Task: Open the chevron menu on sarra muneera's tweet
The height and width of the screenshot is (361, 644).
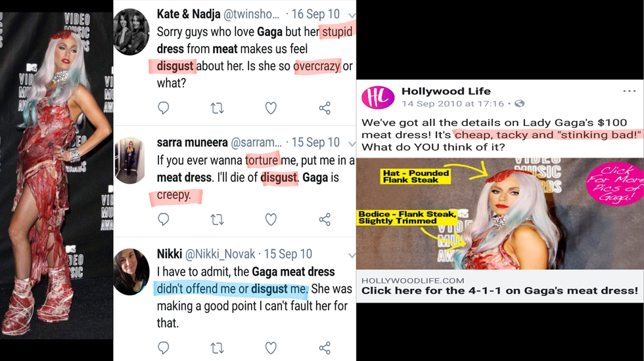Action: tap(352, 142)
